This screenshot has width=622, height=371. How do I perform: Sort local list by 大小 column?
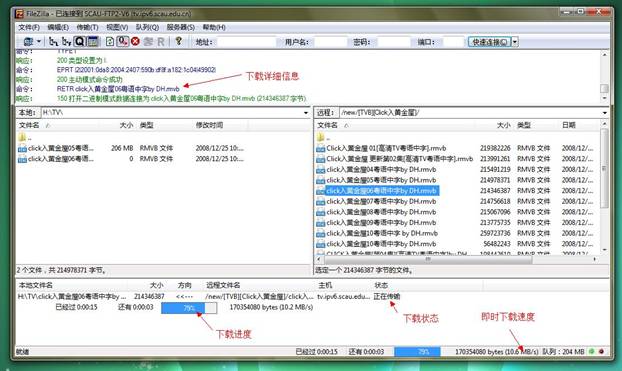(x=117, y=125)
